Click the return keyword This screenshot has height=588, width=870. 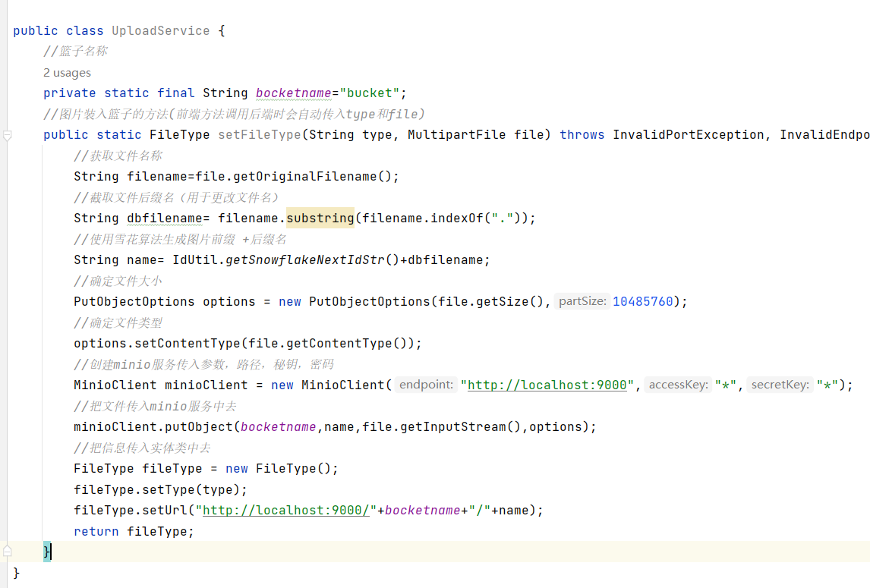pyautogui.click(x=96, y=531)
